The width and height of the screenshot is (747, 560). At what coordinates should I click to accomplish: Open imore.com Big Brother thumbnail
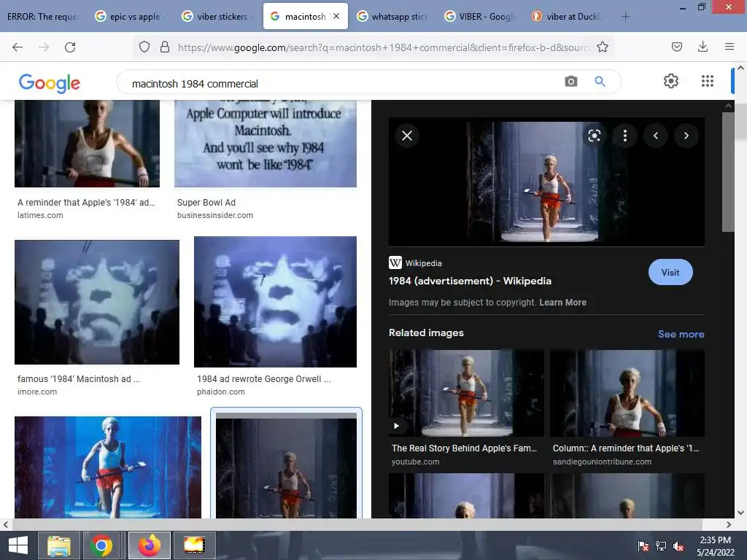click(97, 303)
